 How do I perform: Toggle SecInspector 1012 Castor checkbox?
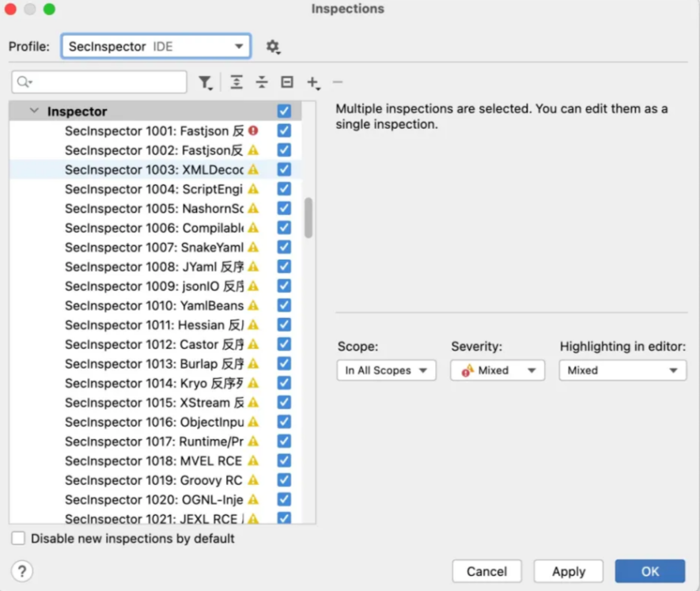[284, 344]
